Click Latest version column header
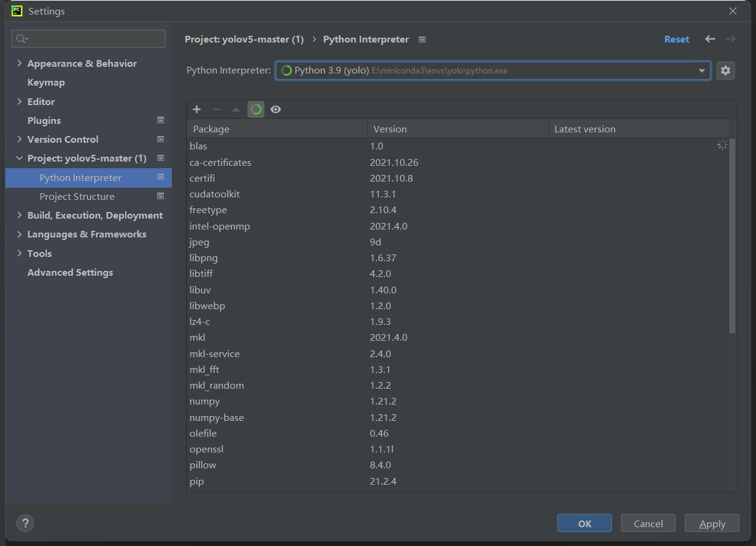The height and width of the screenshot is (546, 756). [x=638, y=129]
